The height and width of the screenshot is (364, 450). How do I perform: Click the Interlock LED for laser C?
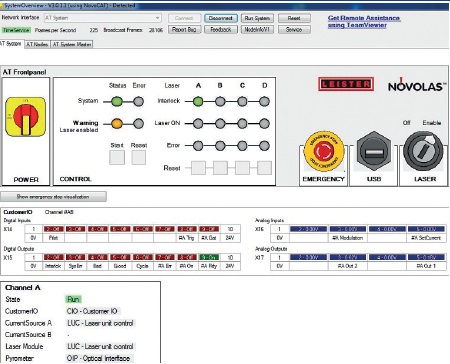click(x=242, y=101)
